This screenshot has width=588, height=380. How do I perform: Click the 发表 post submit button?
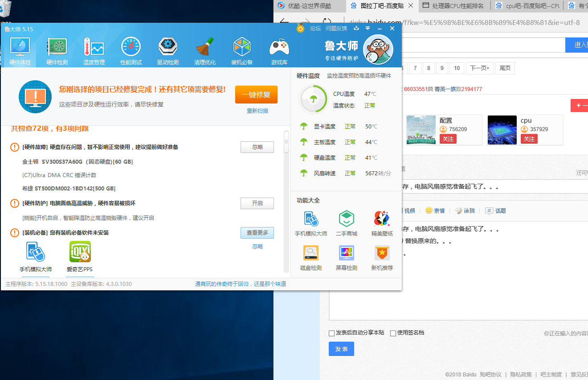tap(341, 349)
